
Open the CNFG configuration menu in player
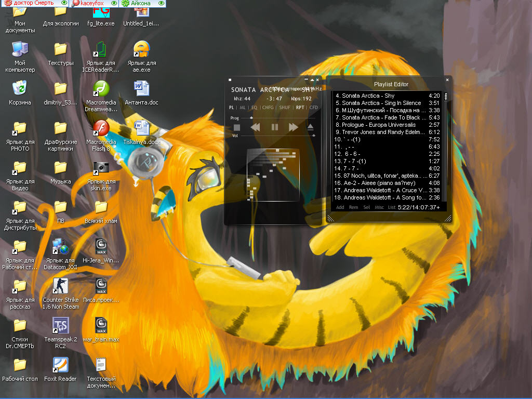click(x=268, y=108)
